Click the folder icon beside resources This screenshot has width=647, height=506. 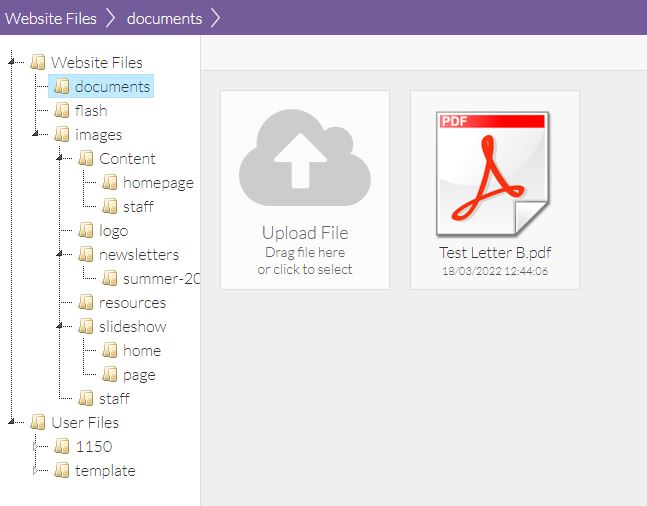click(86, 303)
